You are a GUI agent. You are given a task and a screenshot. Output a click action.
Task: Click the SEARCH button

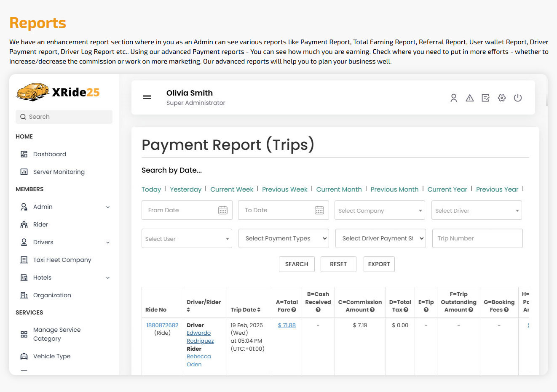click(297, 264)
